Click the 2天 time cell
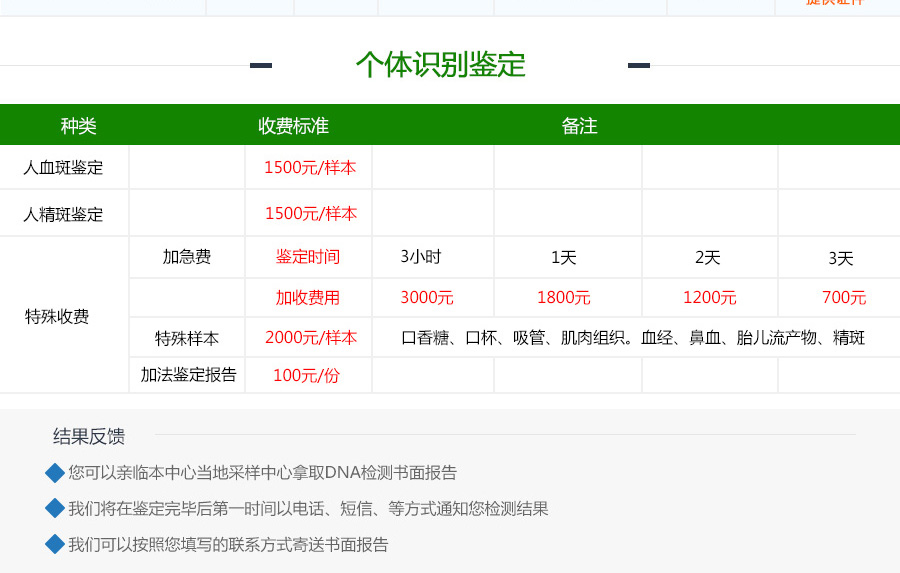 point(708,257)
